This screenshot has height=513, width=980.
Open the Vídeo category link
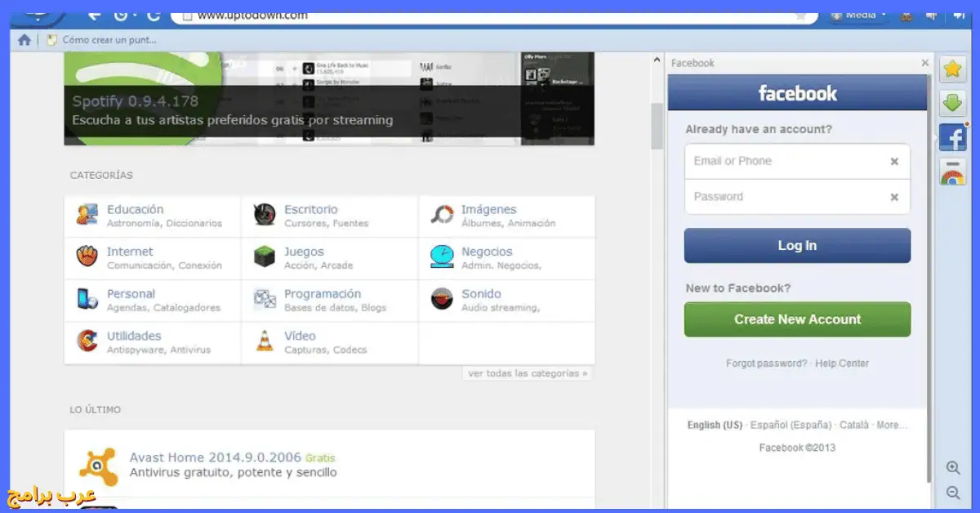(x=300, y=336)
